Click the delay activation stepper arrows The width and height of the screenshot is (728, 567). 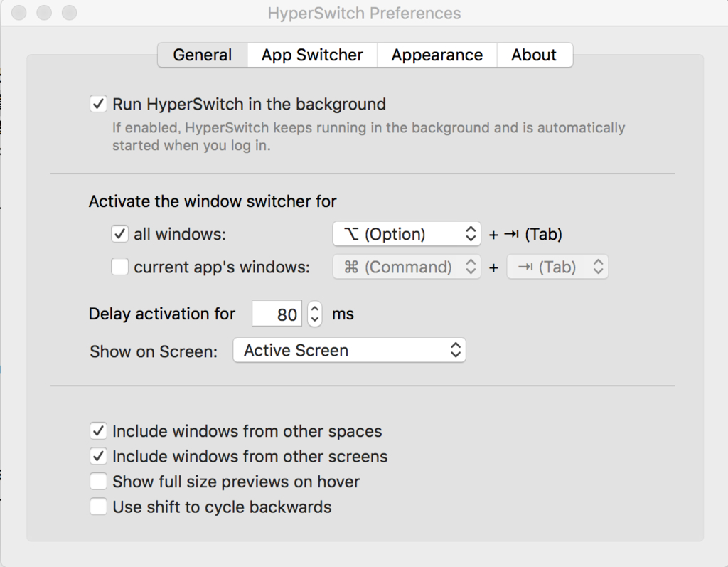pos(315,314)
